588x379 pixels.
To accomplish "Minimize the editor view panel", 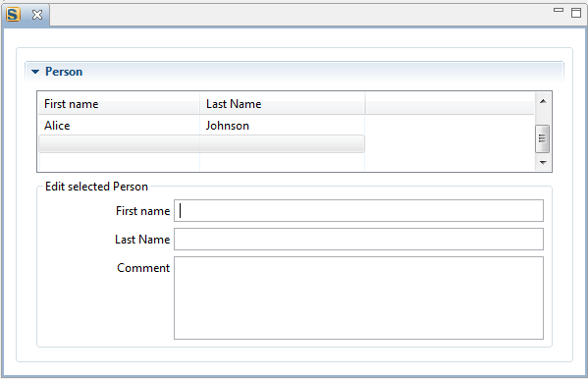I will click(x=559, y=10).
